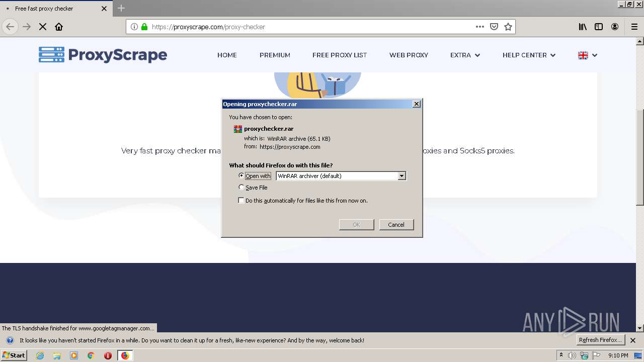
Task: Go to the Firefox home page icon
Action: [59, 27]
